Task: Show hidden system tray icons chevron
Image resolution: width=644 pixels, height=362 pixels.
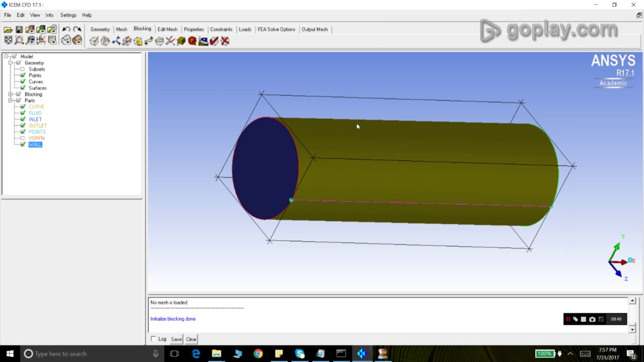Action: point(570,354)
